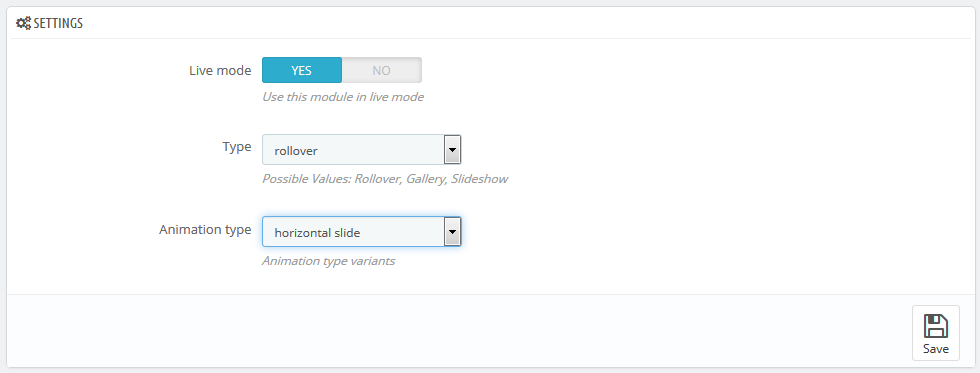
Task: Switch Live mode to YES
Action: 302,70
